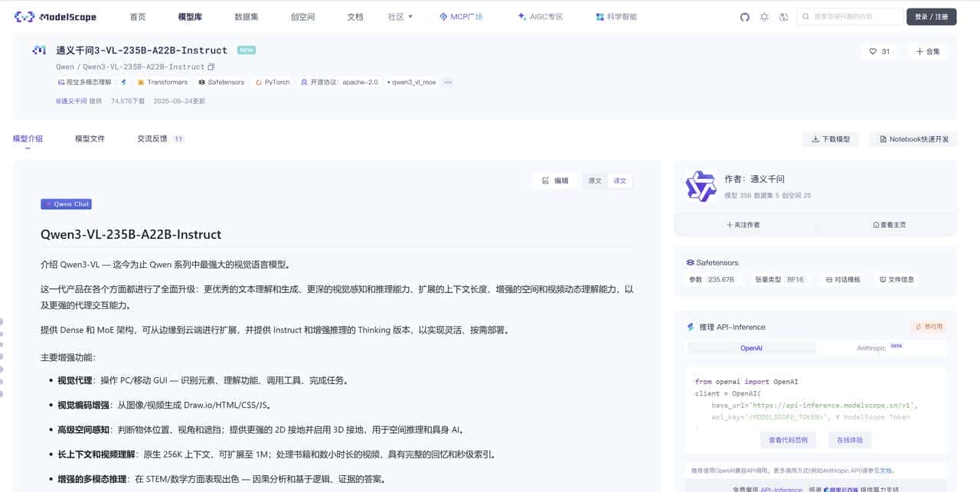Open the 交流反馈 tab
This screenshot has height=492, width=980.
(152, 138)
